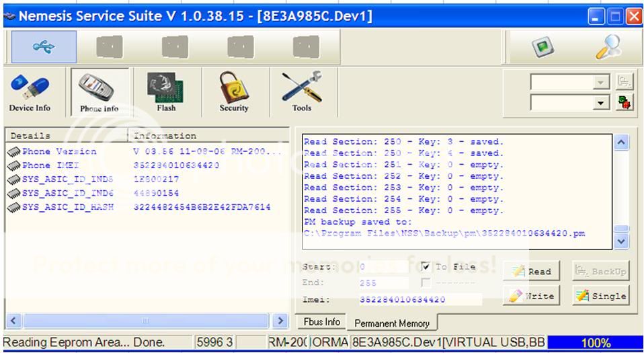Open the scan for device magnifier icon
This screenshot has width=644, height=353.
608,47
